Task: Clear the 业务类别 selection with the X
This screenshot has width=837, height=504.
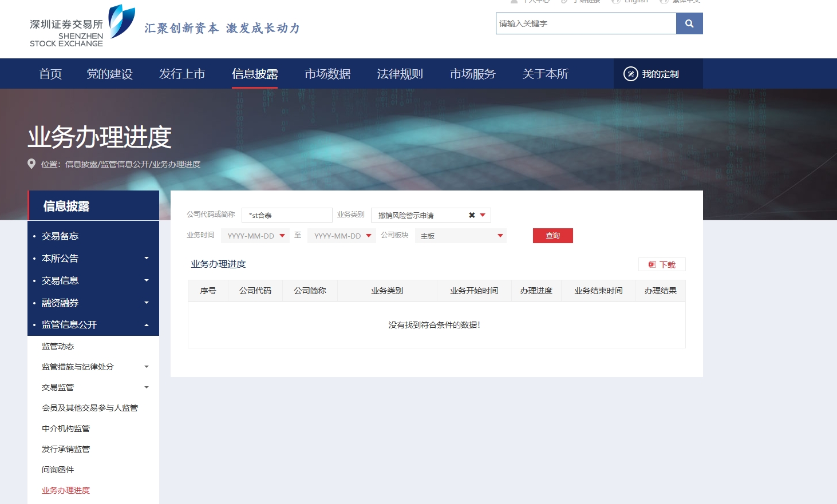Action: coord(472,215)
